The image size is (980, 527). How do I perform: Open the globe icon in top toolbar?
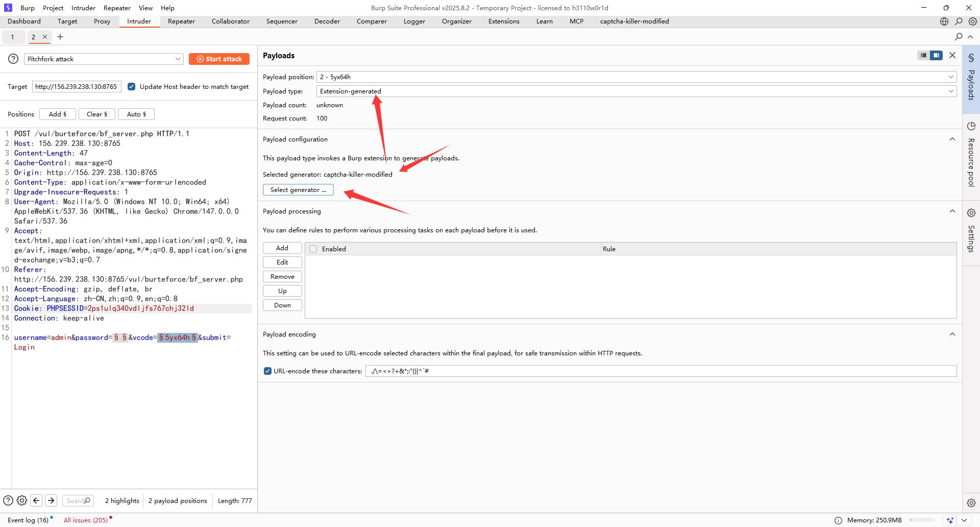coord(944,21)
